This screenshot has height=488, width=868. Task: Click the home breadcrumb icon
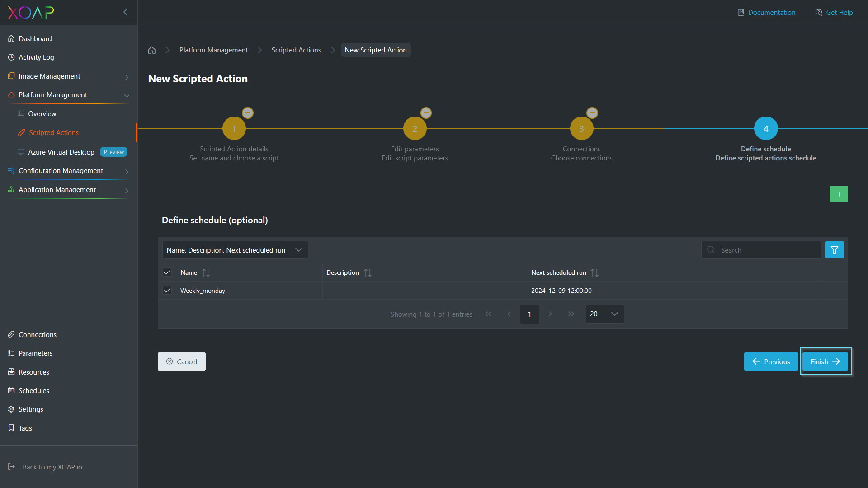152,50
